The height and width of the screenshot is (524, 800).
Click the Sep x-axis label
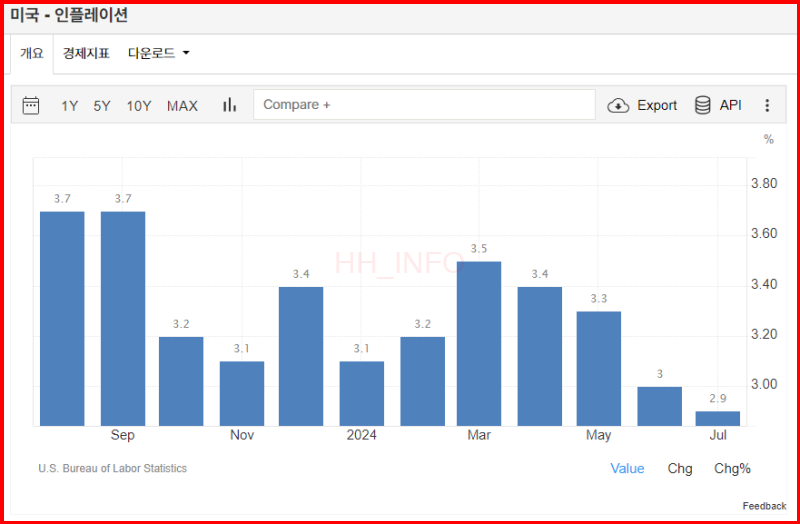(x=123, y=435)
